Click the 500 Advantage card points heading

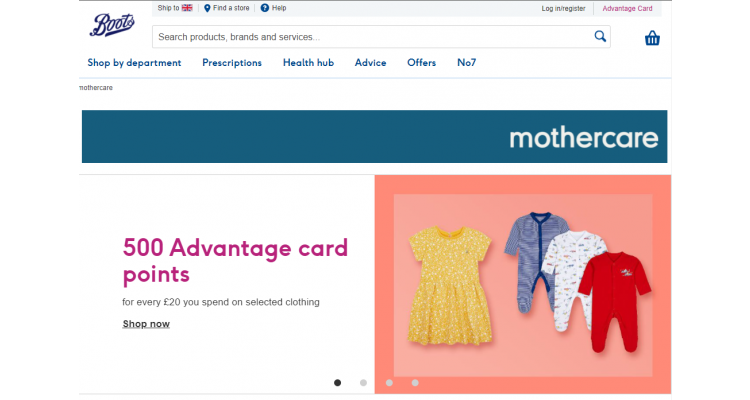(235, 261)
